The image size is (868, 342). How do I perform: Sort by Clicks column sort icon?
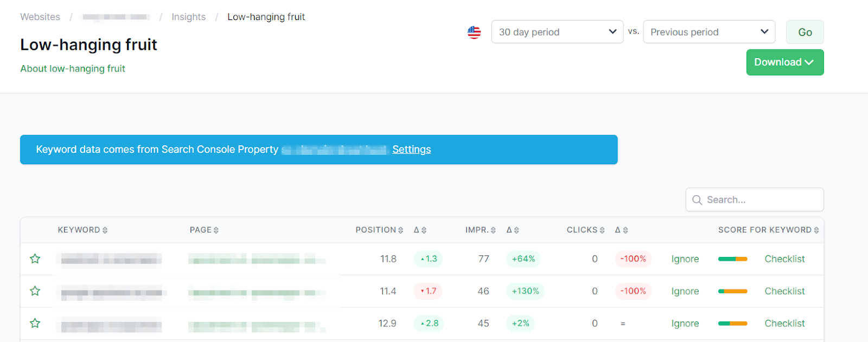602,230
